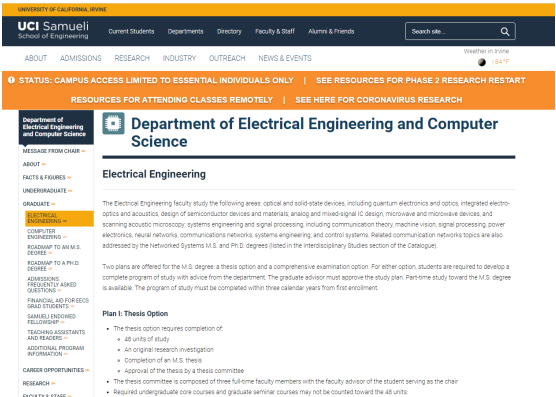Open the ADMISSIONS navigation menu
The height and width of the screenshot is (397, 556).
[81, 58]
